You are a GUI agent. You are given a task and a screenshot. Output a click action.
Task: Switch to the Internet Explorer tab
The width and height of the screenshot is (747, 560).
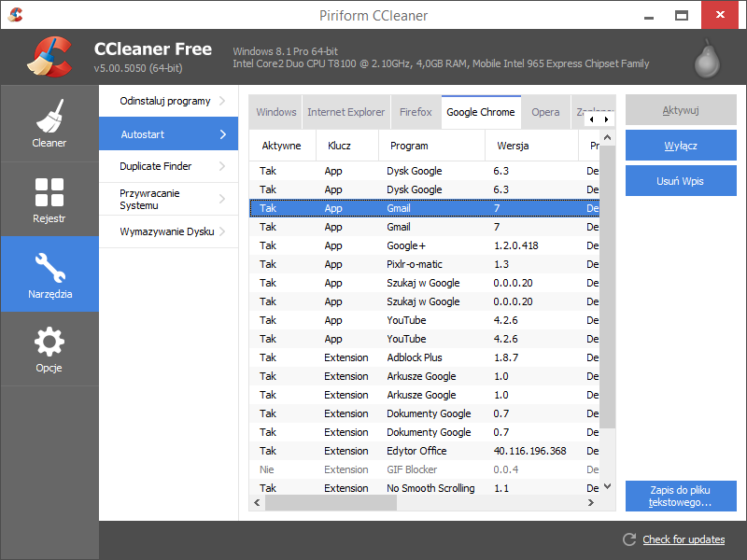click(x=345, y=112)
